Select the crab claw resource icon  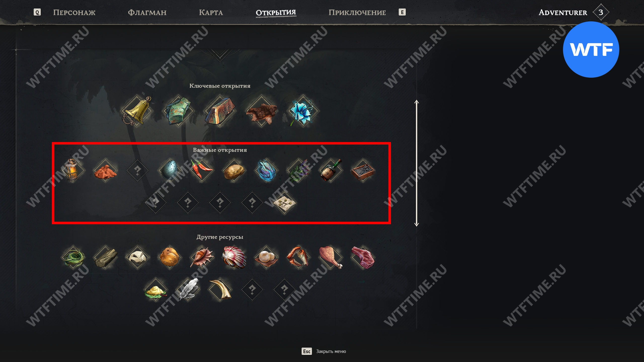(298, 257)
